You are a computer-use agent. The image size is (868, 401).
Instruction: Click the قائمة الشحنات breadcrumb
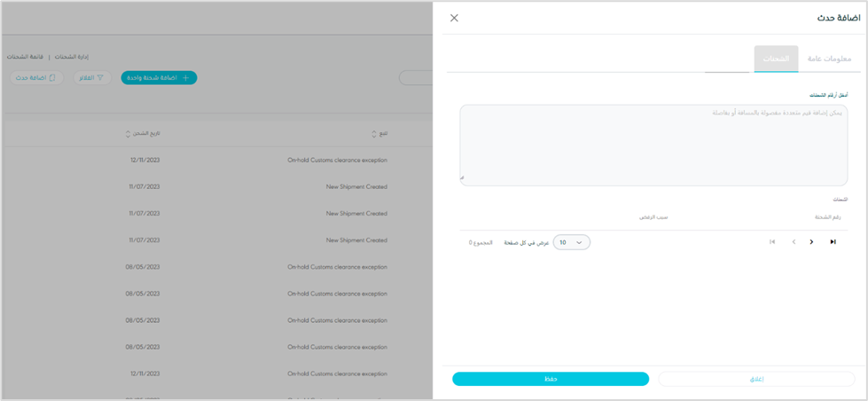(x=26, y=56)
